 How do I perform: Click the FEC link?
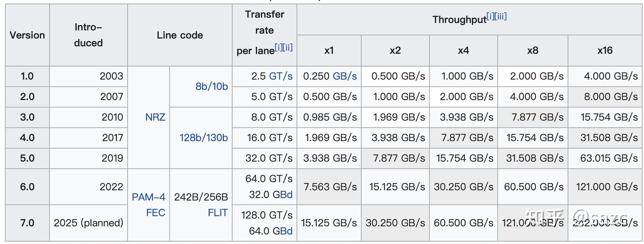point(156,213)
